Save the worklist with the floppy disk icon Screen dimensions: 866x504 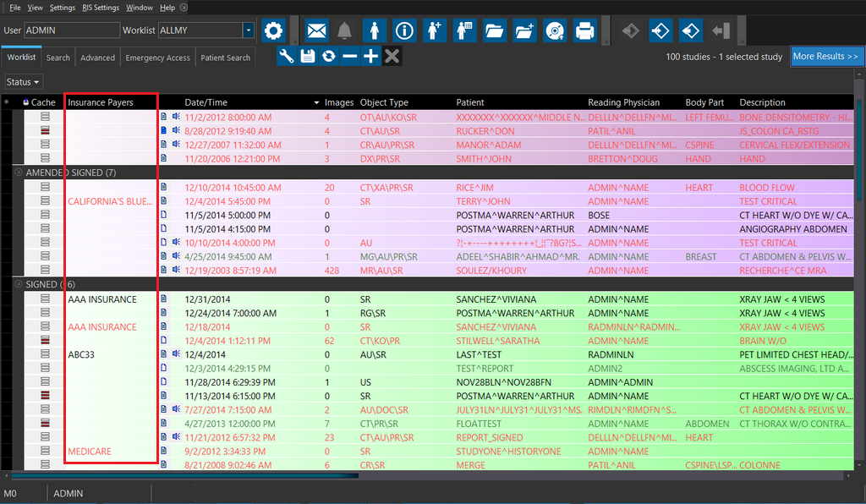308,57
